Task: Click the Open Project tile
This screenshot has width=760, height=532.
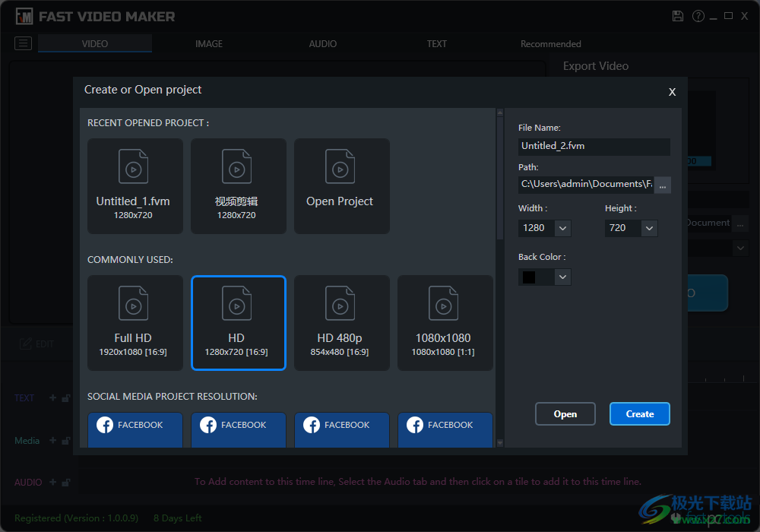Action: point(342,186)
